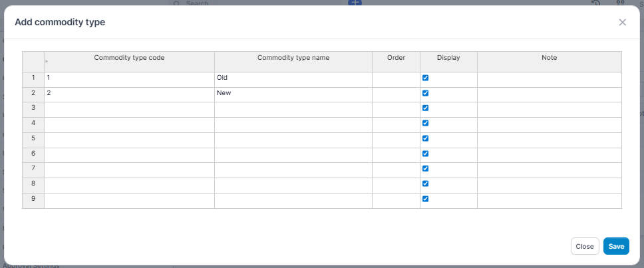Click commodity type code cell in row 3

[x=129, y=108]
